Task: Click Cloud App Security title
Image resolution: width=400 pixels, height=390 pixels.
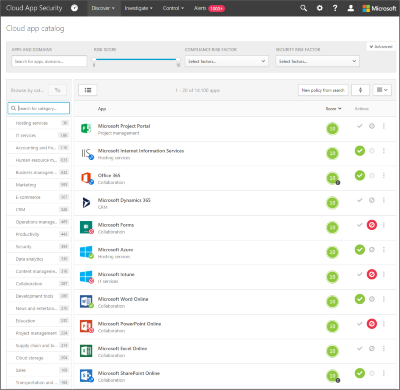Action: coord(34,8)
